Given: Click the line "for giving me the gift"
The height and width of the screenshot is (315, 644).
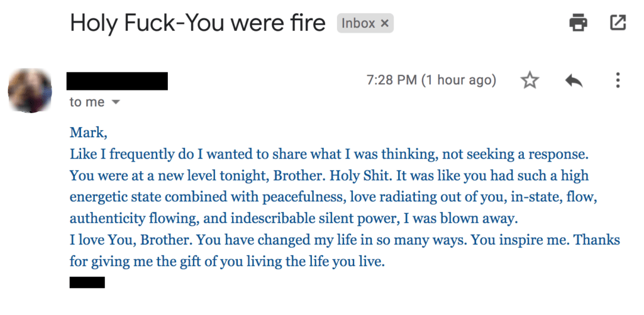Looking at the screenshot, I should click(226, 262).
